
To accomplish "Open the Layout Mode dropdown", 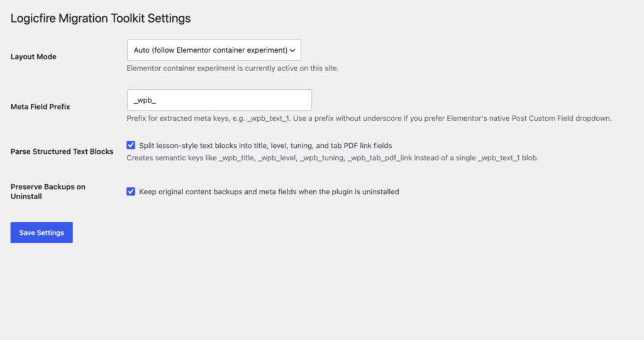I will pyautogui.click(x=214, y=50).
